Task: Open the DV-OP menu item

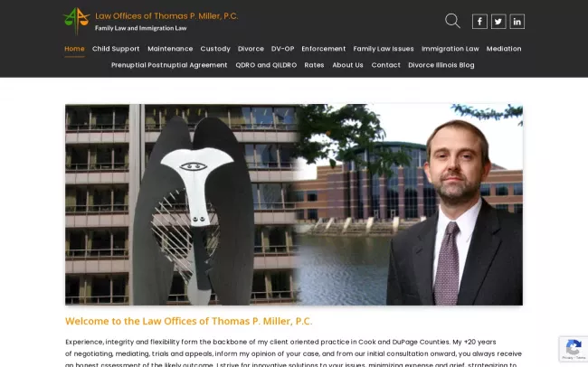Action: point(282,49)
